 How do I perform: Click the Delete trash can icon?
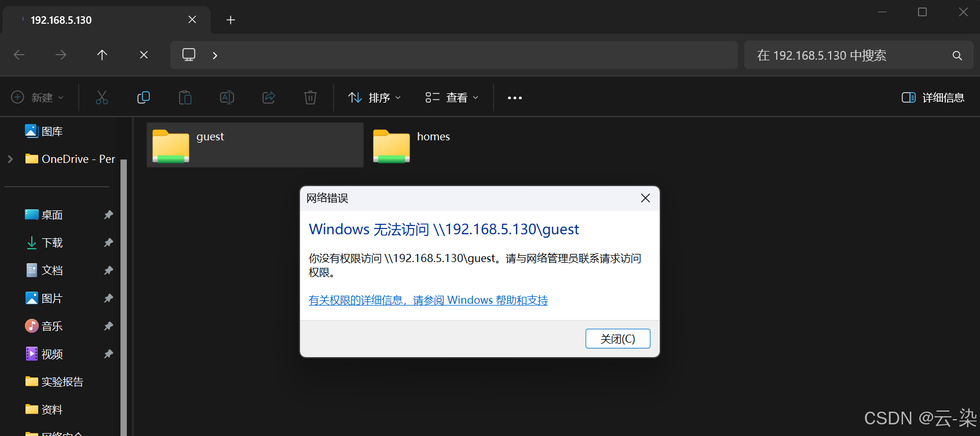click(x=310, y=97)
